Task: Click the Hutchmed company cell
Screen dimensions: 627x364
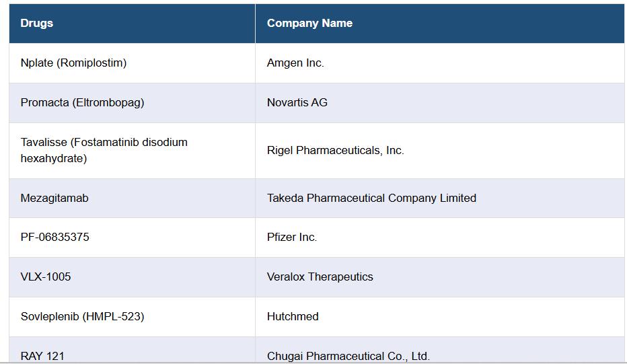Action: tap(293, 316)
